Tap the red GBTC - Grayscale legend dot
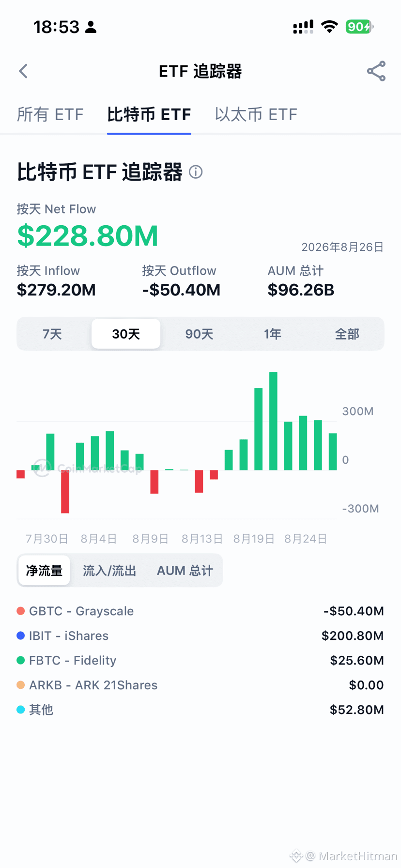The height and width of the screenshot is (868, 401). pos(21,611)
